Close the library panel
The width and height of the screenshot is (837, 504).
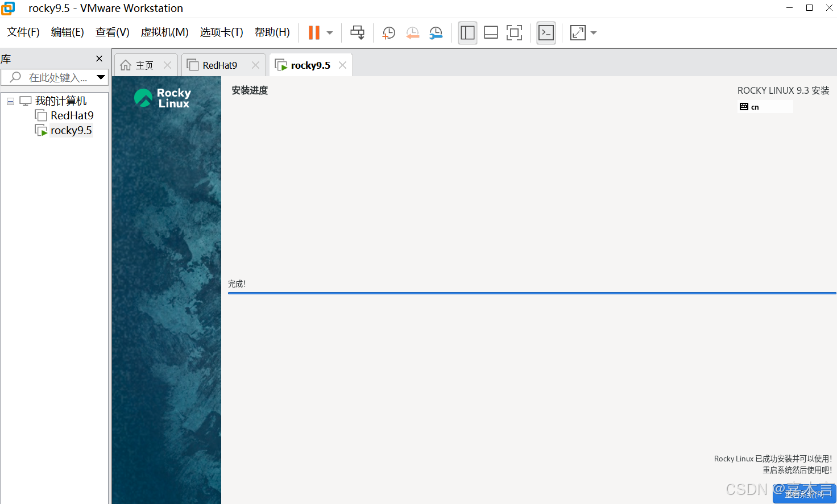tap(100, 59)
